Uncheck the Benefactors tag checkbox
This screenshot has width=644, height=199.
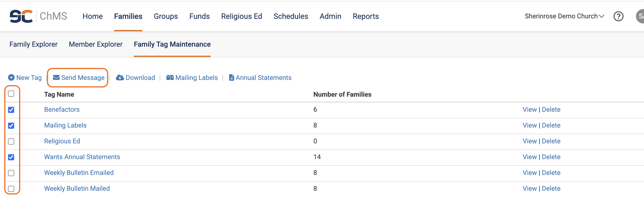11,110
